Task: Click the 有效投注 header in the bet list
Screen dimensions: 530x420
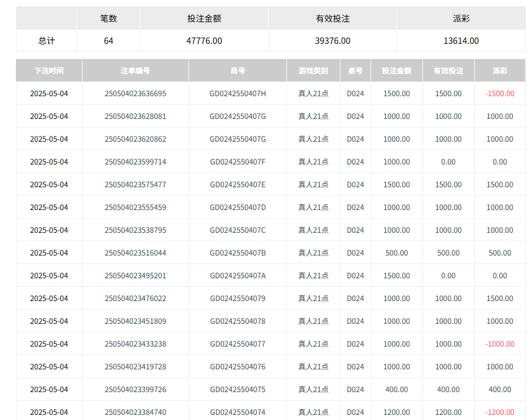Action: click(x=448, y=71)
